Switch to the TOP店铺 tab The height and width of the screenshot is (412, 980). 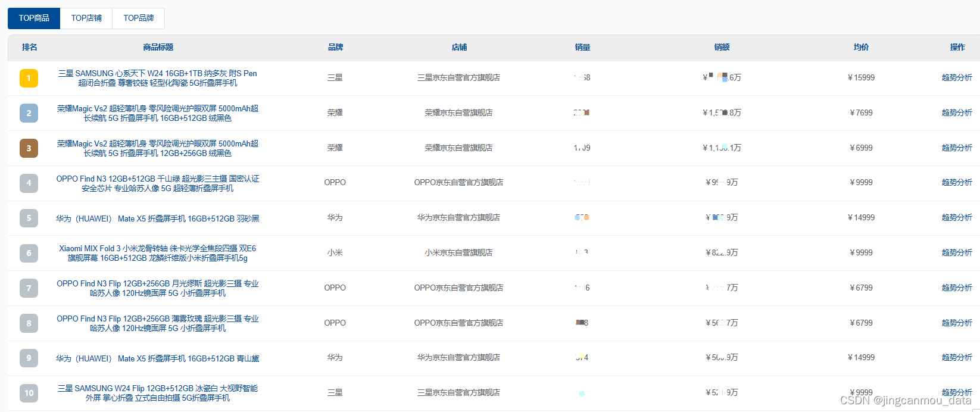[86, 18]
